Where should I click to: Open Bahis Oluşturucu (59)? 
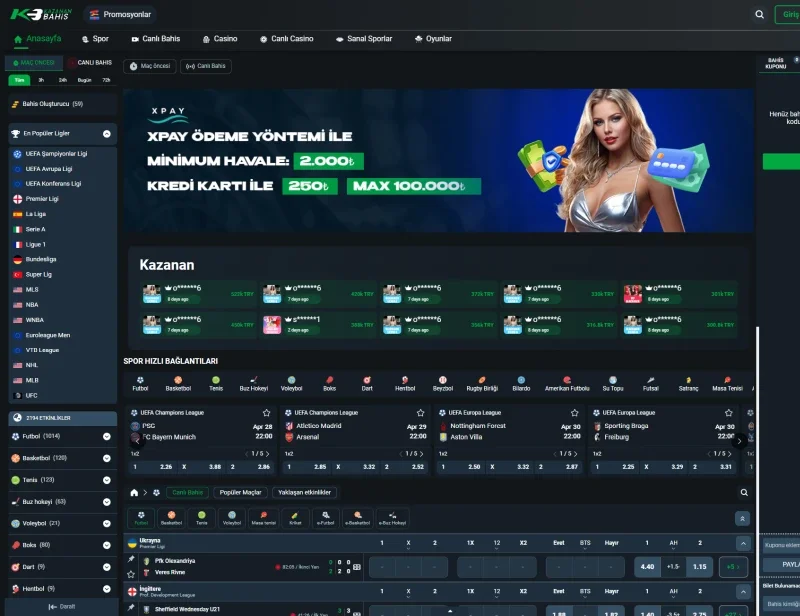coord(63,104)
